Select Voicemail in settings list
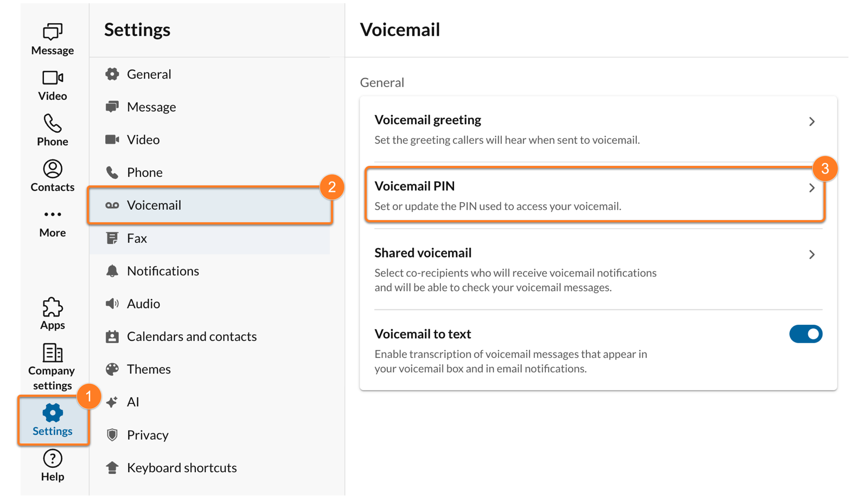Screen dimensions: 868x502 point(154,205)
